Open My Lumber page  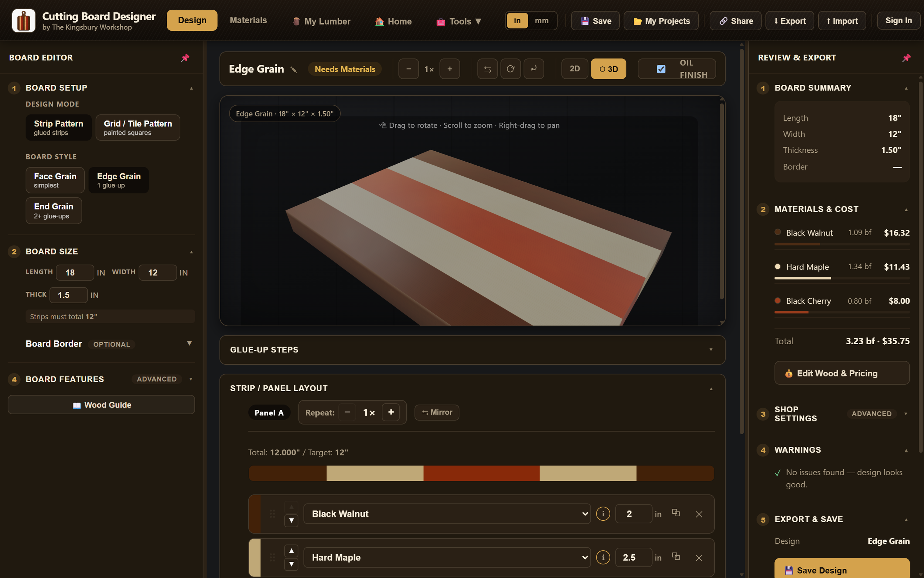[321, 21]
